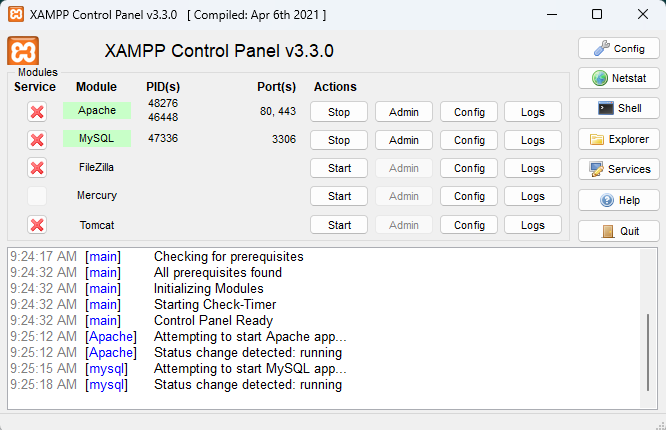Open Help with the question mark icon
This screenshot has width=666, height=430.
pos(618,200)
